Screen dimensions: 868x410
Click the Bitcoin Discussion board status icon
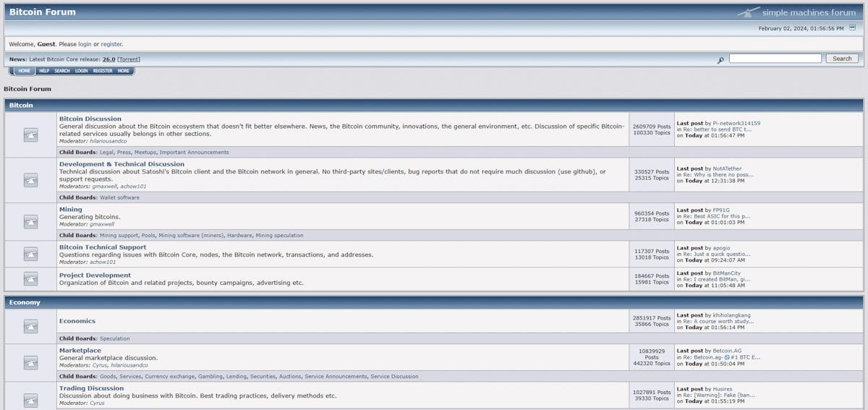point(30,134)
